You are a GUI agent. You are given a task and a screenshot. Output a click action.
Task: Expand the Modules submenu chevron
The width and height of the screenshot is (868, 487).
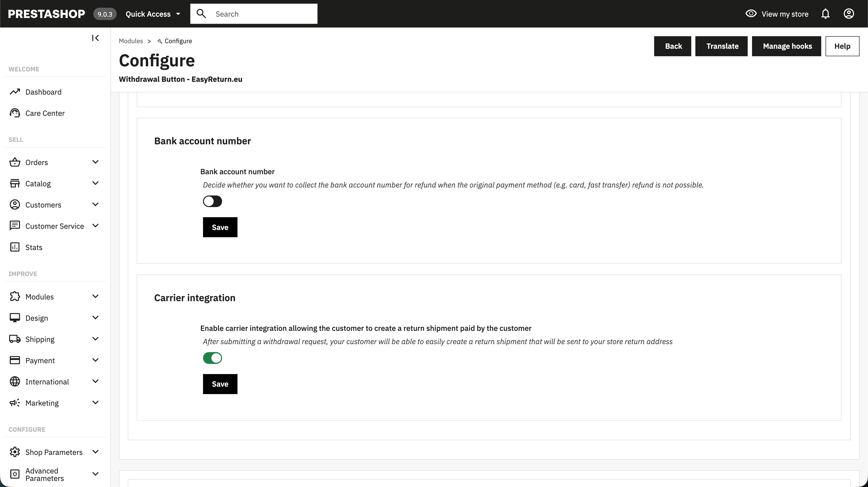(95, 296)
